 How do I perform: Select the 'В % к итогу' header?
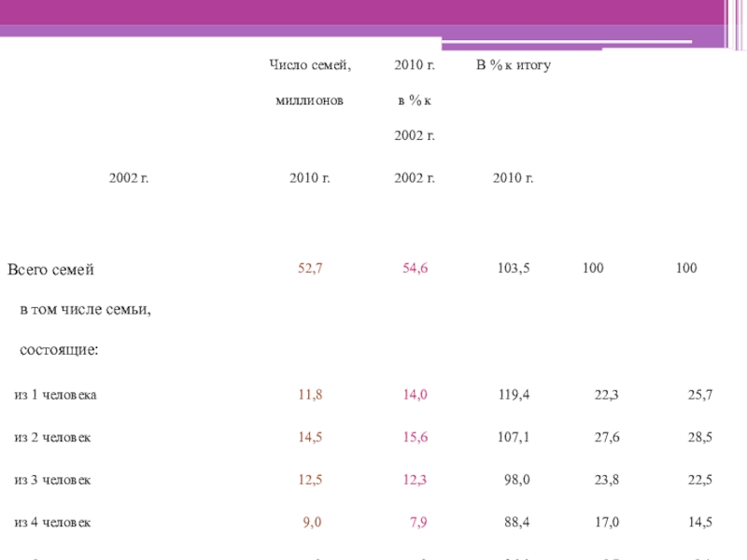[x=514, y=64]
